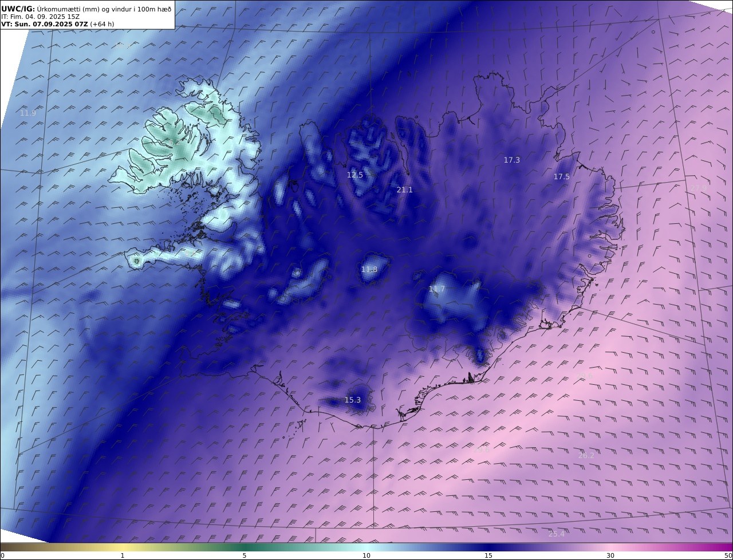This screenshot has width=733, height=560.
Task: Click the 21.1 value on the map
Action: coord(404,190)
